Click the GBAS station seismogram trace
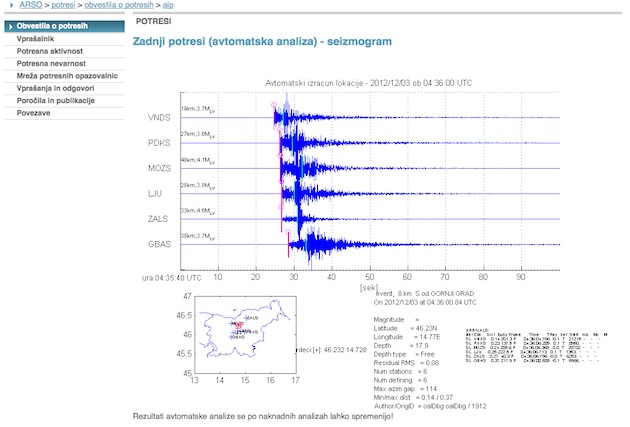The height and width of the screenshot is (427, 630). (x=400, y=244)
